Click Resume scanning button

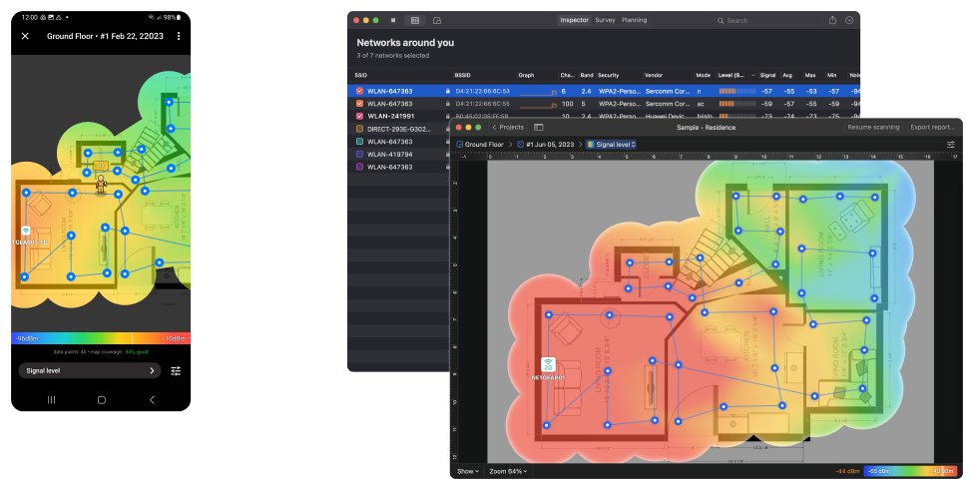point(873,128)
